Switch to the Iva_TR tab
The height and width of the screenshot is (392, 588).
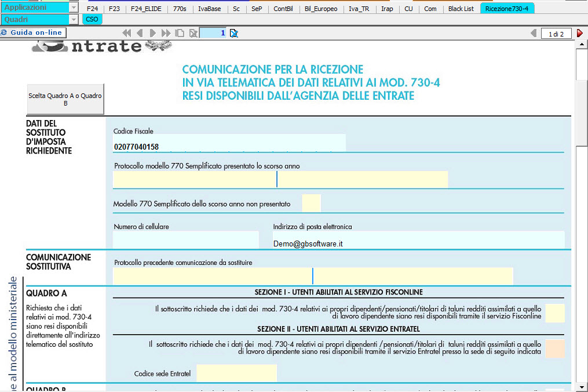click(x=359, y=9)
